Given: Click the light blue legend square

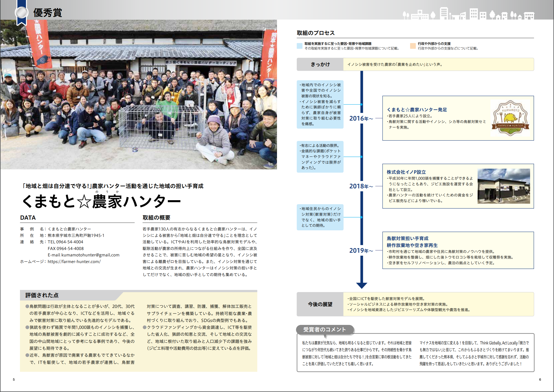Looking at the screenshot, I should [x=299, y=46].
